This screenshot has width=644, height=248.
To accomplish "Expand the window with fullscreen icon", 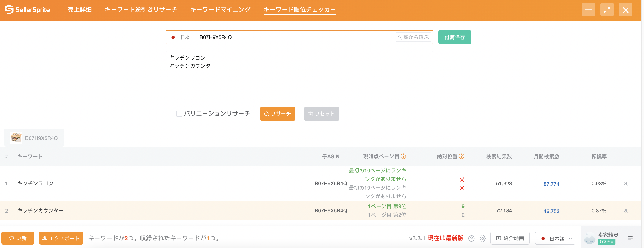I will tap(607, 10).
